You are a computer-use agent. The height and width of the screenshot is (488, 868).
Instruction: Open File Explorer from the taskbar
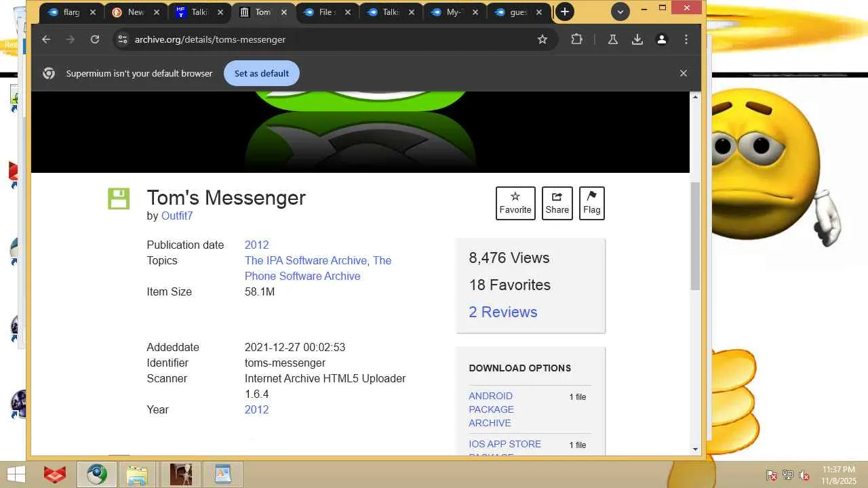coord(137,474)
